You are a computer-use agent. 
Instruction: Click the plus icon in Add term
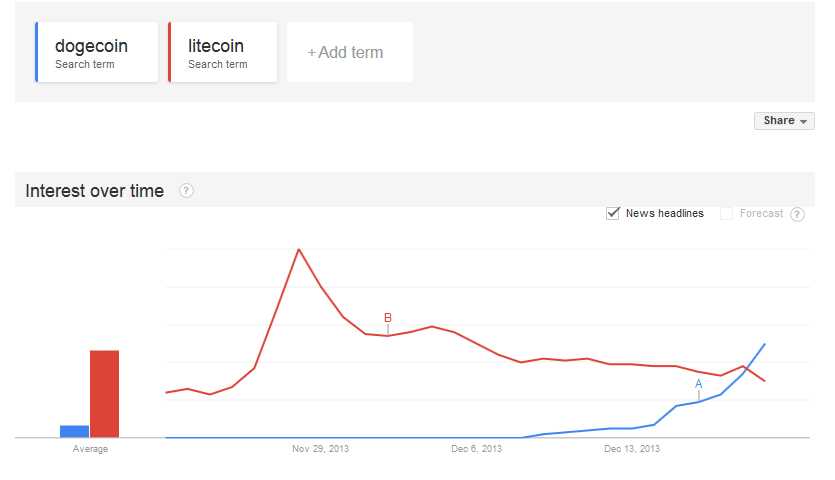coord(312,53)
